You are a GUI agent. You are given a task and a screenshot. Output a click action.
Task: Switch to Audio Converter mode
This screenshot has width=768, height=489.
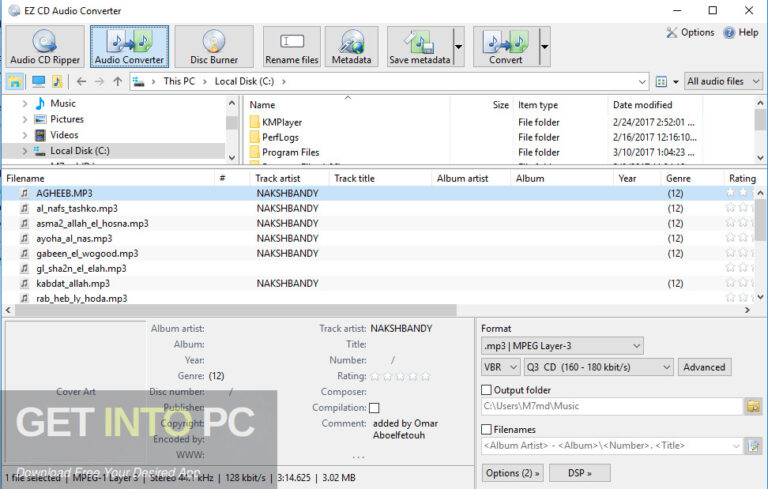click(x=129, y=47)
